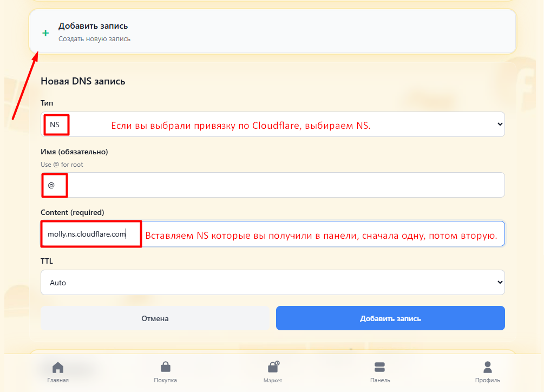Select the Профиль tab label
Viewport: 544px width, 392px height.
tap(488, 380)
